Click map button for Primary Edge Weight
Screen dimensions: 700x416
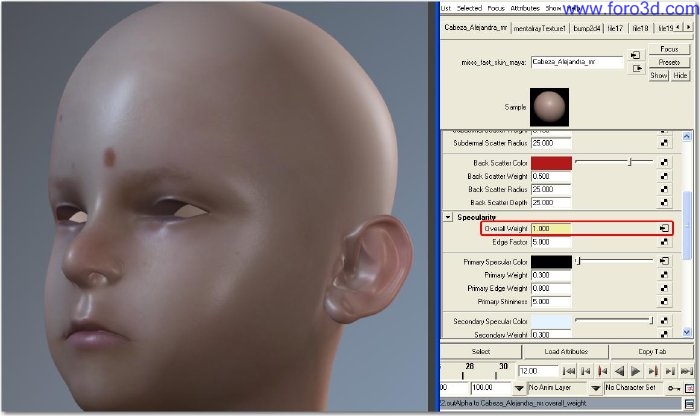(664, 288)
